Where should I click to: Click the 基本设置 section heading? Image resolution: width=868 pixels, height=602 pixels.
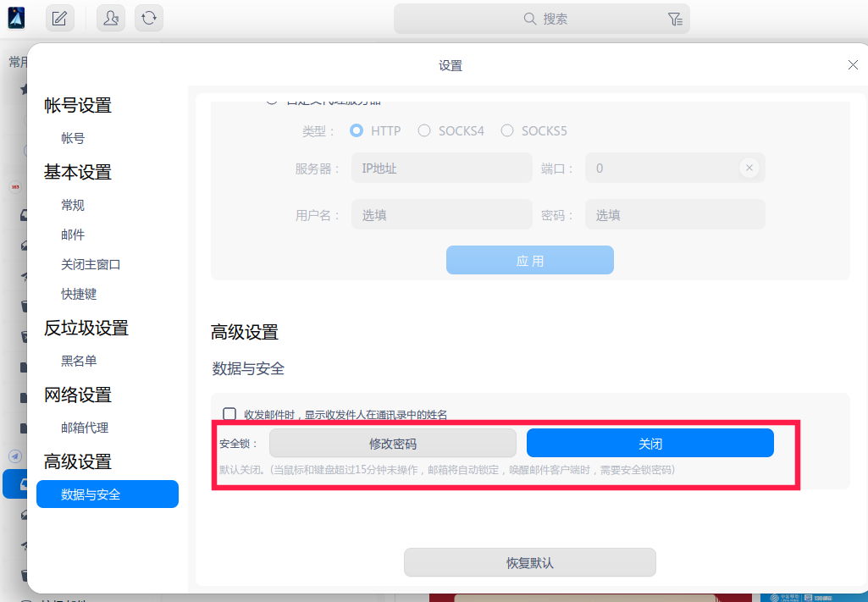[78, 172]
